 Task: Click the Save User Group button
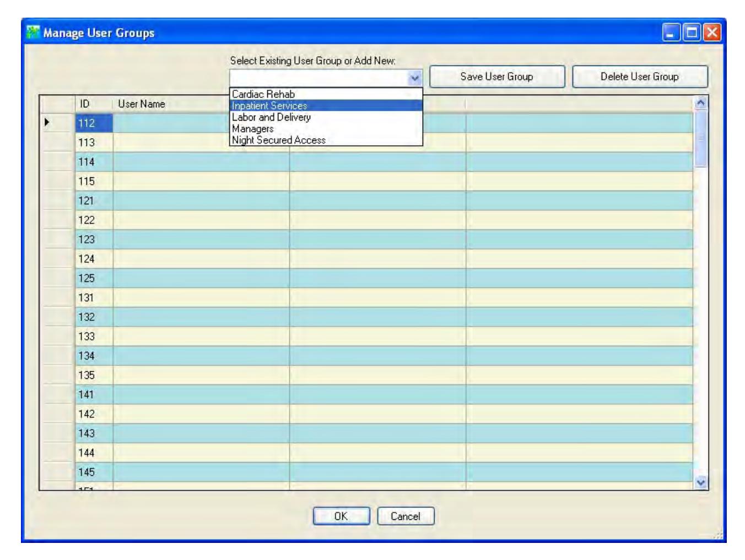tap(497, 77)
